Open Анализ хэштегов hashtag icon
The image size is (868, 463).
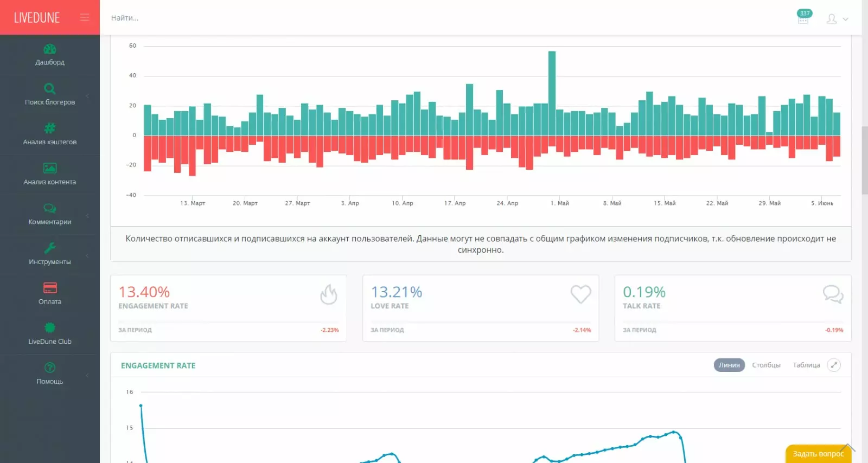(x=50, y=128)
